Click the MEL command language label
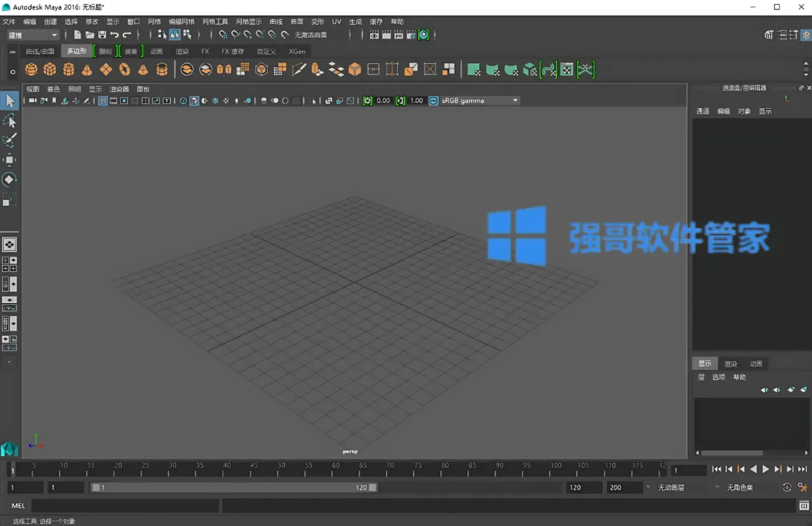The width and height of the screenshot is (812, 526). point(18,505)
